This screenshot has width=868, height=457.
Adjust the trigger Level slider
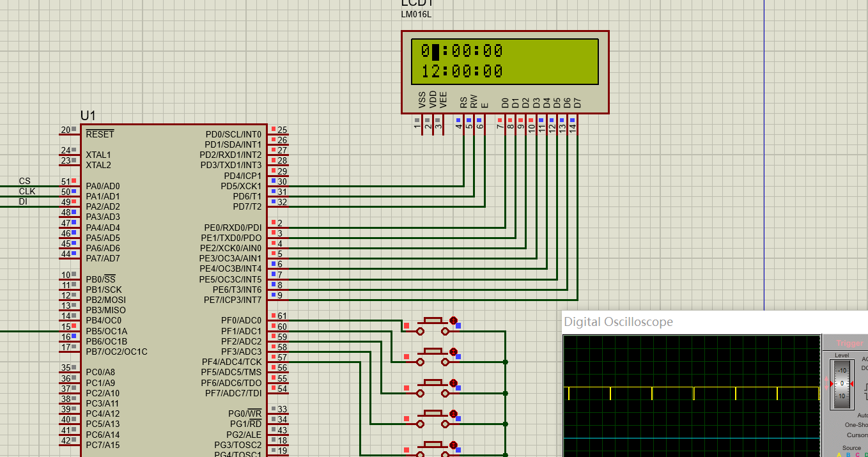coord(842,383)
